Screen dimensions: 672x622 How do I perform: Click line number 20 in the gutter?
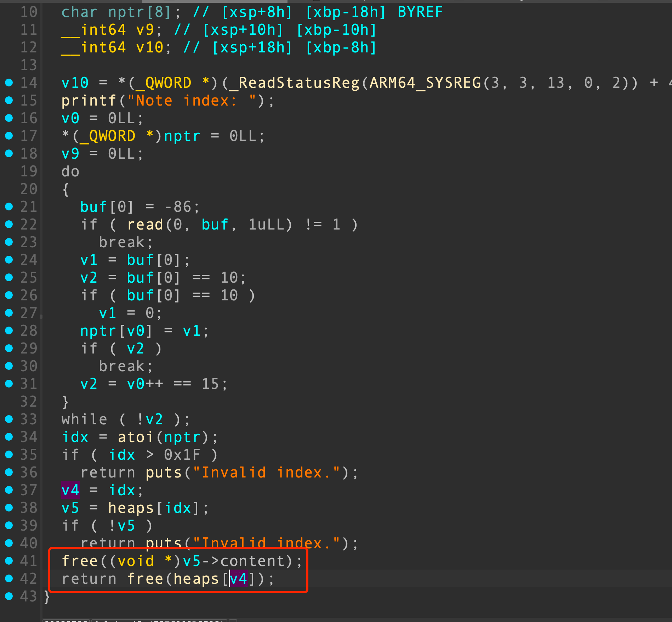click(29, 190)
